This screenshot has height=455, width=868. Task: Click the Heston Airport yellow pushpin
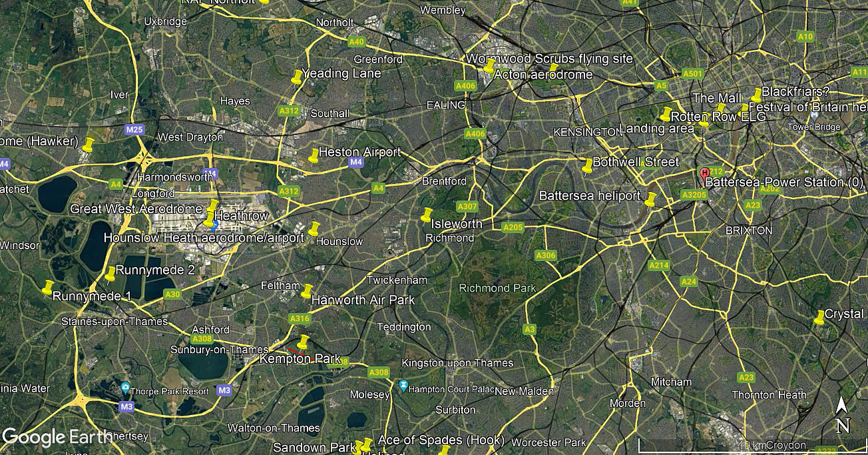[314, 156]
